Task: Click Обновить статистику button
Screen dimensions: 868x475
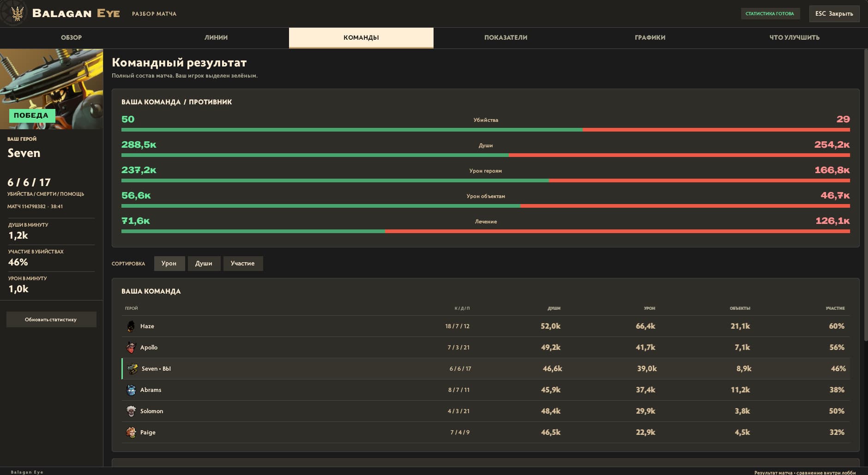Action: (51, 319)
